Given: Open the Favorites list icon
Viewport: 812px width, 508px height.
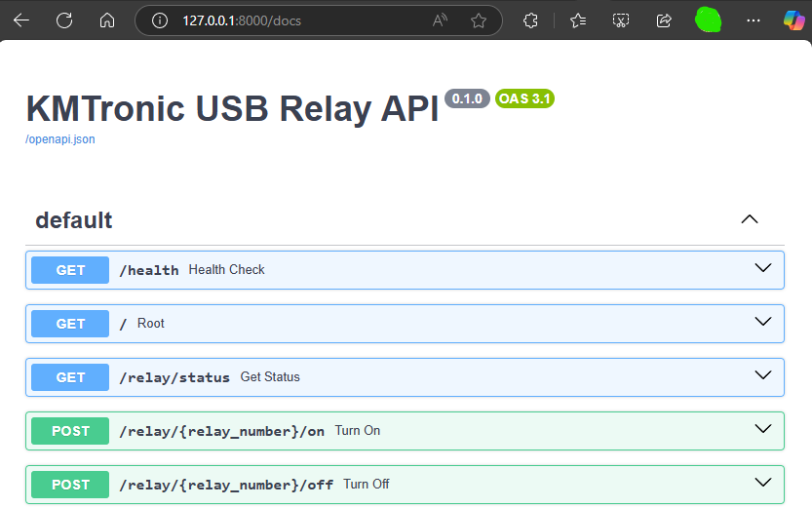Looking at the screenshot, I should pyautogui.click(x=578, y=20).
